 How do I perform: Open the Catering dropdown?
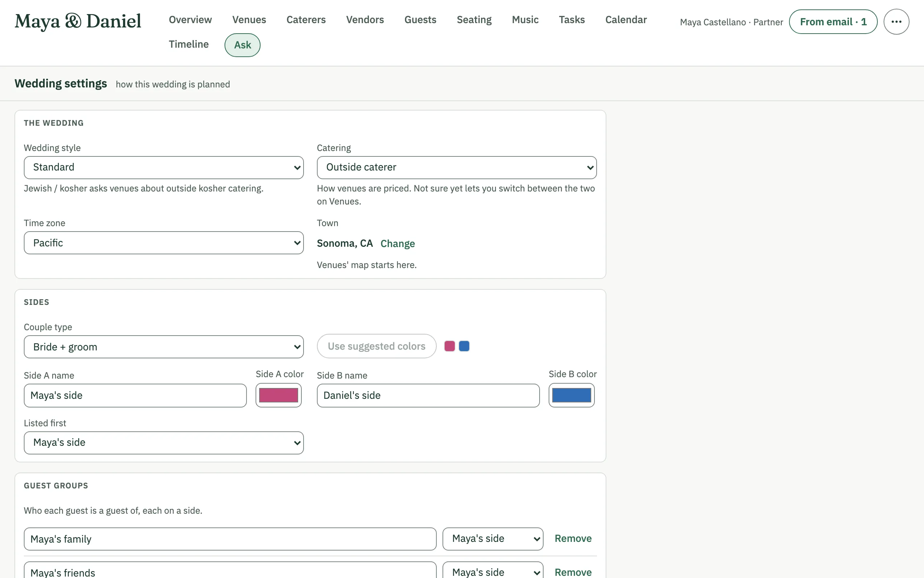click(457, 167)
